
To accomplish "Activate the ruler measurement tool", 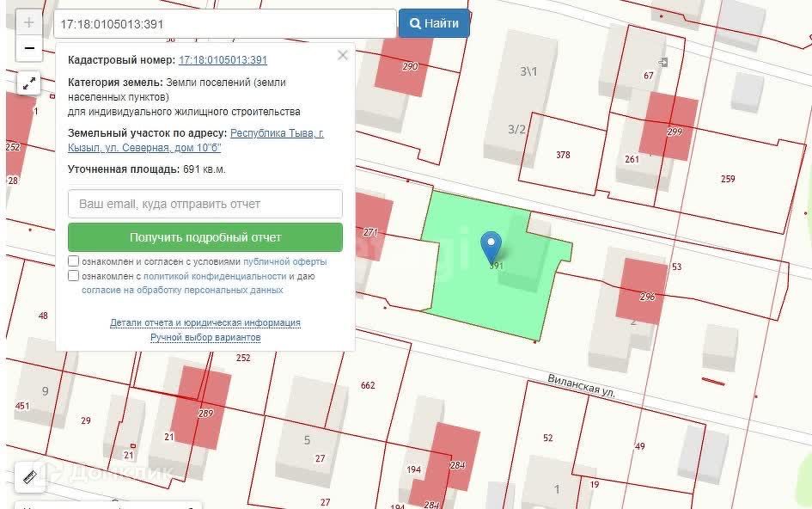I will pyautogui.click(x=29, y=475).
